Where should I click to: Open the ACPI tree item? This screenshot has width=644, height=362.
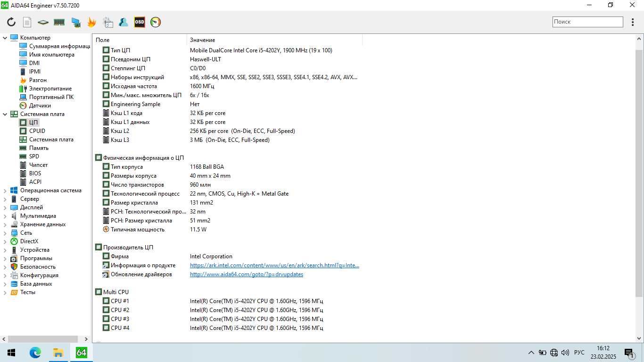click(x=30, y=182)
